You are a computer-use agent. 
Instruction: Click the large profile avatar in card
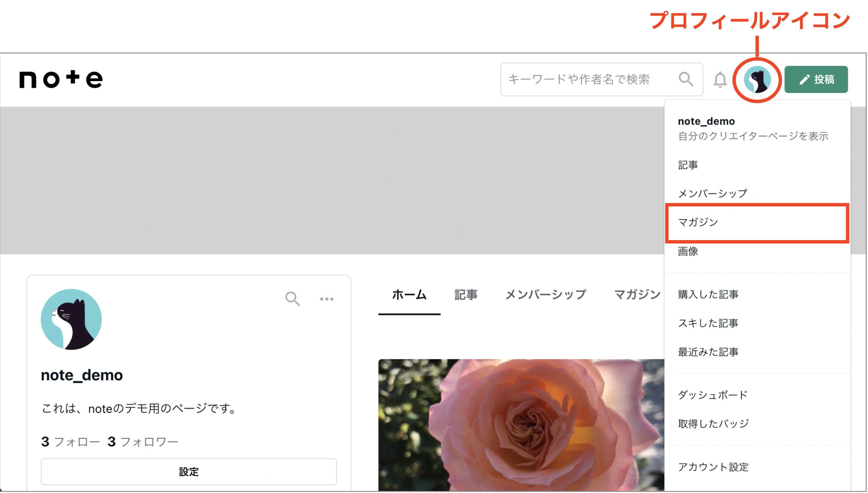pyautogui.click(x=71, y=320)
